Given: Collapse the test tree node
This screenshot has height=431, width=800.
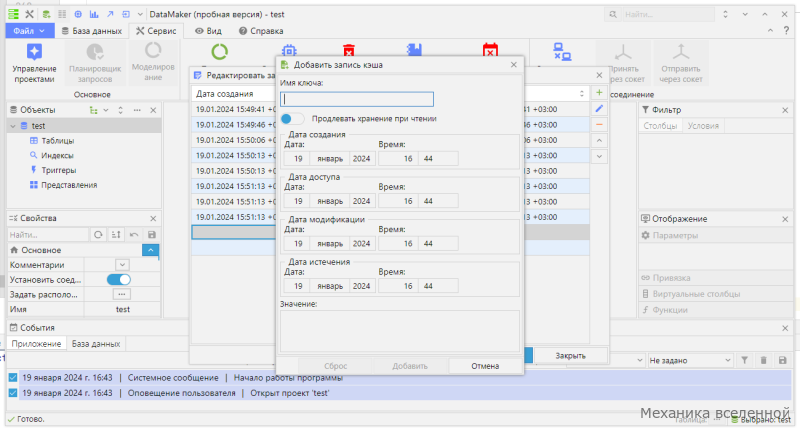Looking at the screenshot, I should coord(13,126).
